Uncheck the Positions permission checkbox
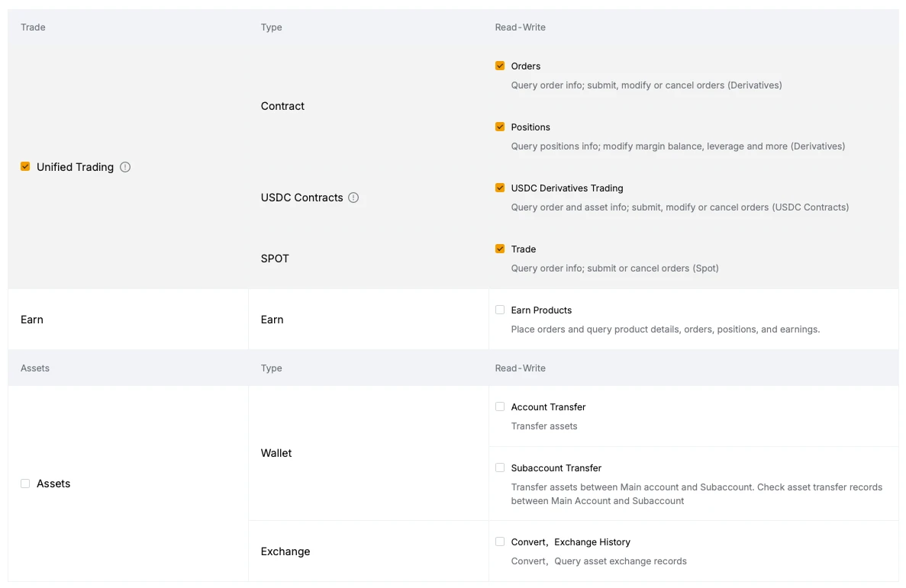This screenshot has height=588, width=906. click(500, 127)
